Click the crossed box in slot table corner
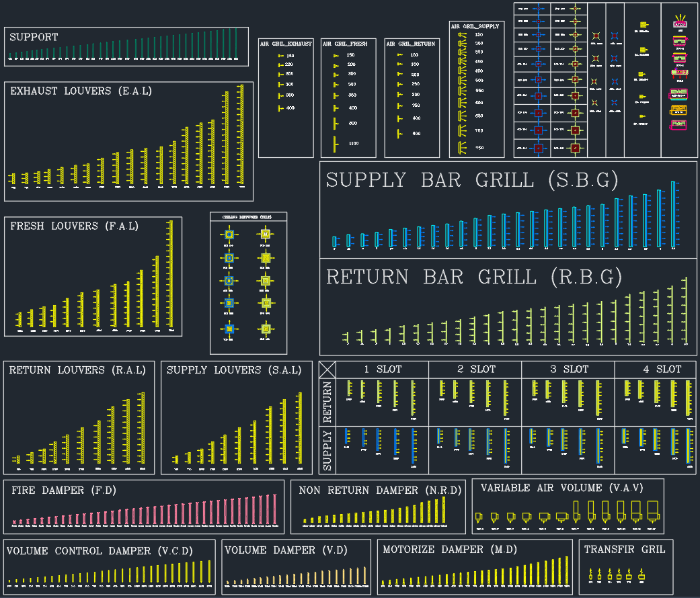 327,370
